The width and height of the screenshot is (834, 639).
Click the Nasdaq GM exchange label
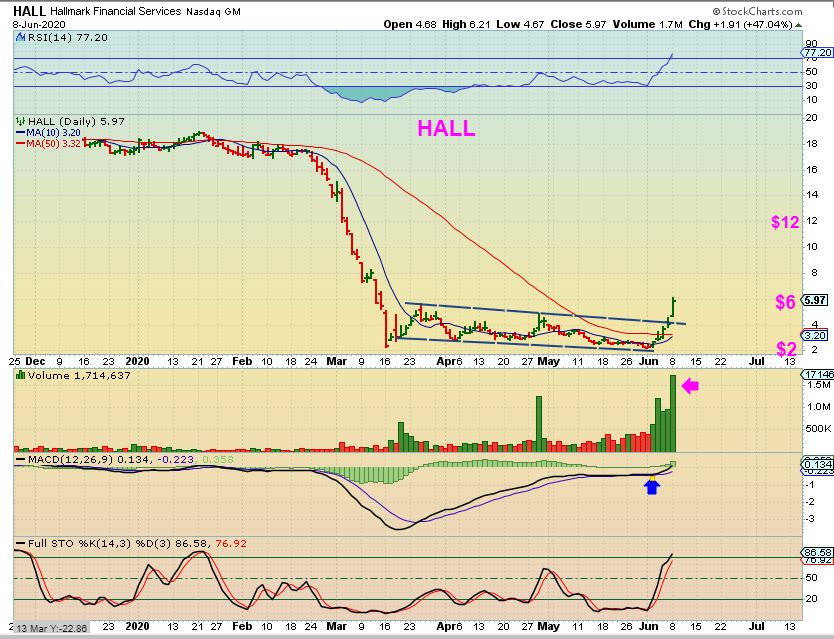pyautogui.click(x=213, y=11)
